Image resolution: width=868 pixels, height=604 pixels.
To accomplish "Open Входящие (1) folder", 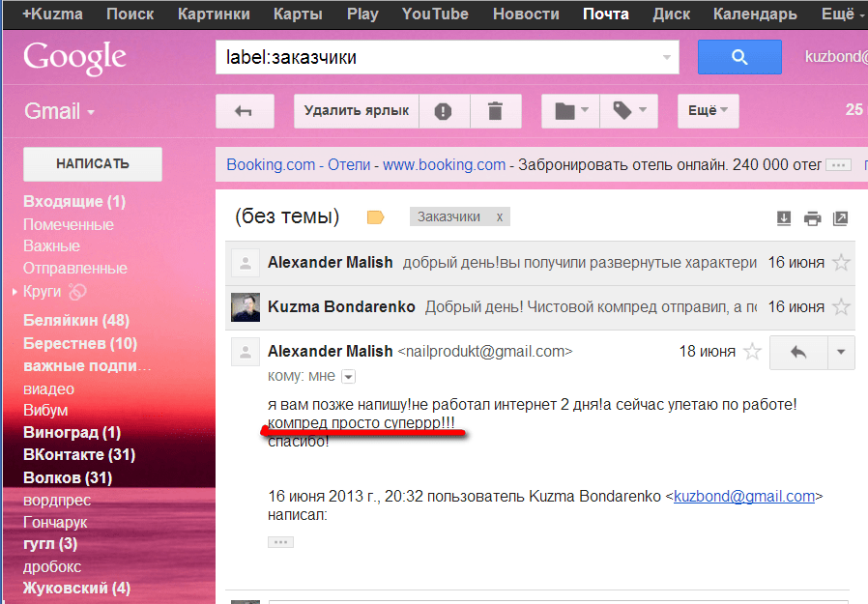I will pyautogui.click(x=74, y=202).
